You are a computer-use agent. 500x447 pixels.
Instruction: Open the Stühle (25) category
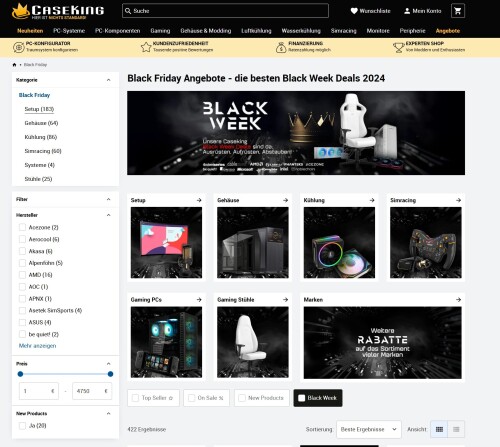[38, 179]
